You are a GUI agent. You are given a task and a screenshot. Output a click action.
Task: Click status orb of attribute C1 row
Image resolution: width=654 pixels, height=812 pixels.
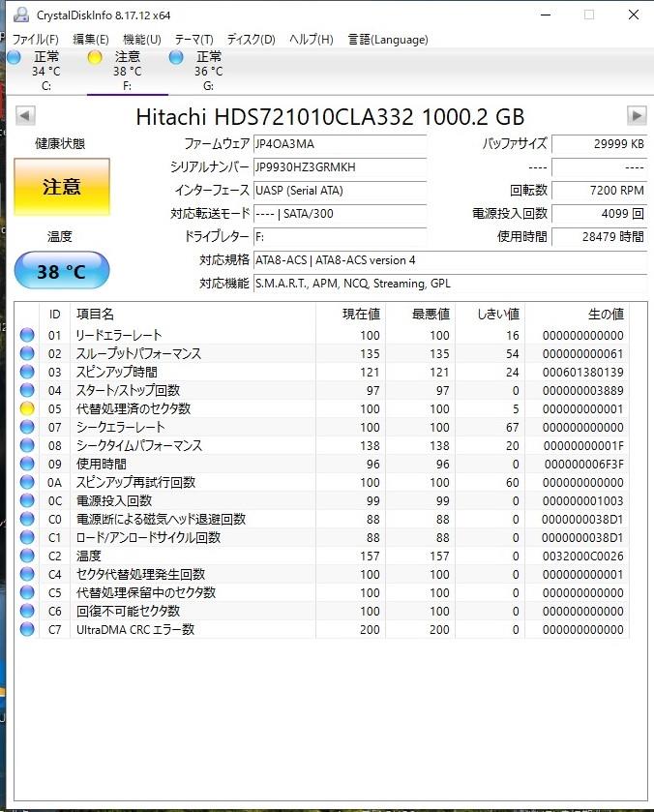[x=27, y=537]
